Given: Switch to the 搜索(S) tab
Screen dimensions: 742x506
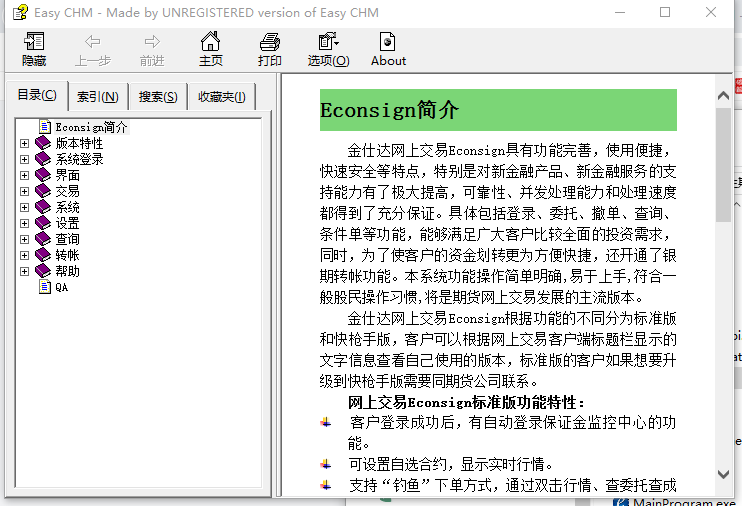Looking at the screenshot, I should click(x=158, y=97).
